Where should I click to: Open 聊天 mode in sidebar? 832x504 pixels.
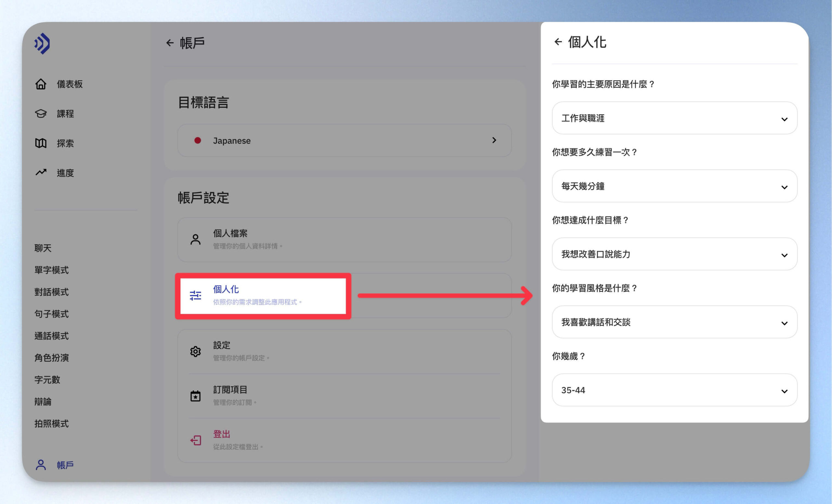(43, 248)
